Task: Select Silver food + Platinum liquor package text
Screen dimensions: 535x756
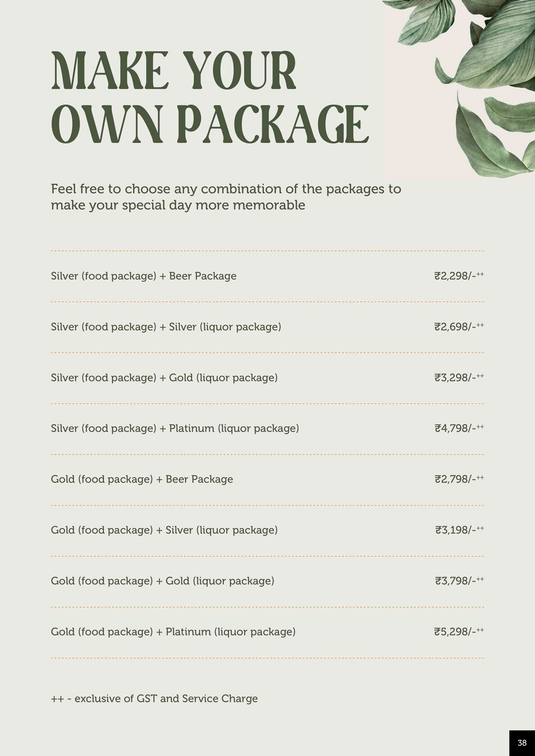Action: [175, 429]
